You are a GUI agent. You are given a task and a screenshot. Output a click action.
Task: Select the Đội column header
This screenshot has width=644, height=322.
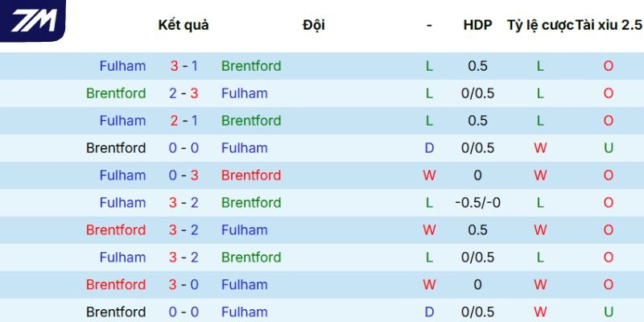pyautogui.click(x=314, y=25)
